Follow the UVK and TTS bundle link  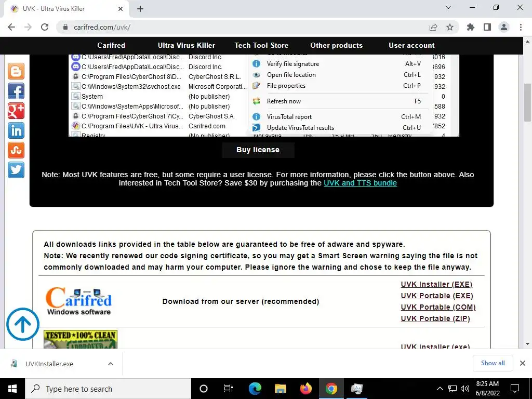(x=360, y=183)
